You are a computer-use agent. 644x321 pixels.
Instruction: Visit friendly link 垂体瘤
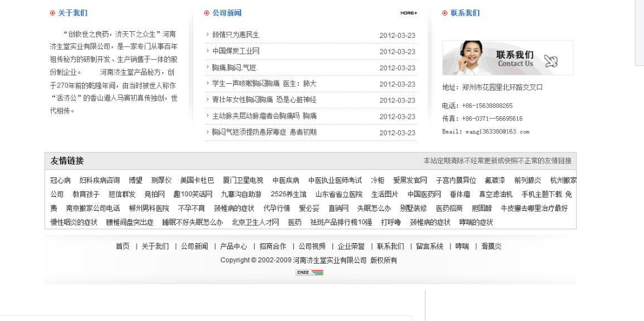point(460,194)
